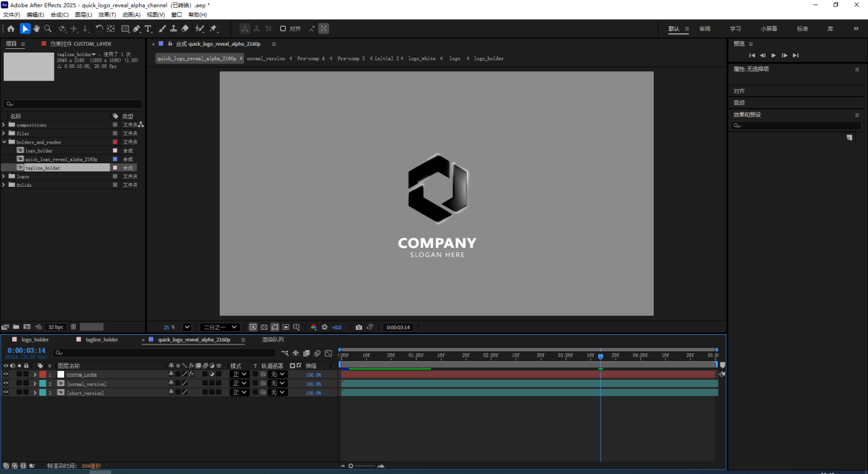Hide the CUSTOM_LAYER layer with eye toggle
The height and width of the screenshot is (474, 868).
coord(6,375)
